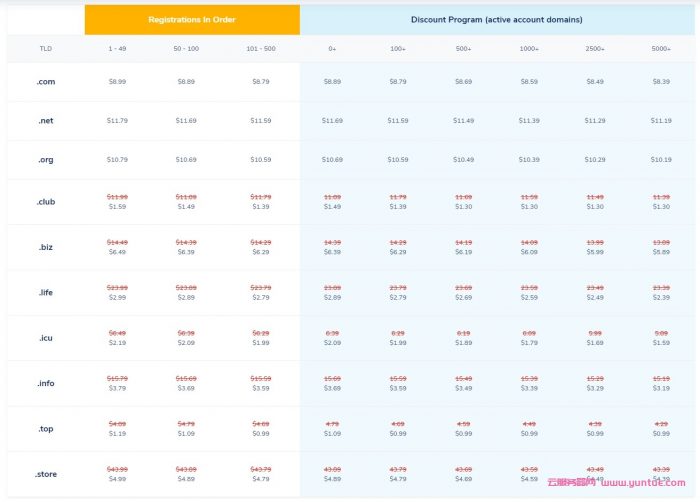The width and height of the screenshot is (700, 502).
Task: Click the .life TLD label
Action: (45, 292)
